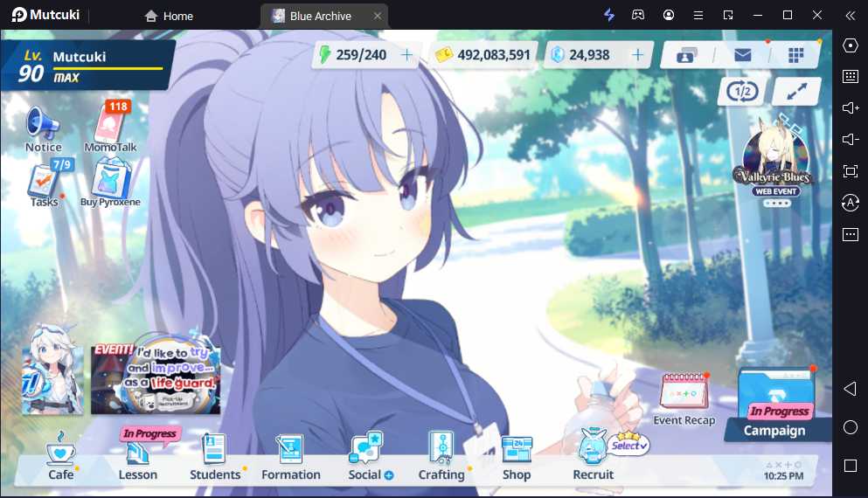
Task: Open Buy Pyroxene shop bag
Action: click(x=110, y=183)
